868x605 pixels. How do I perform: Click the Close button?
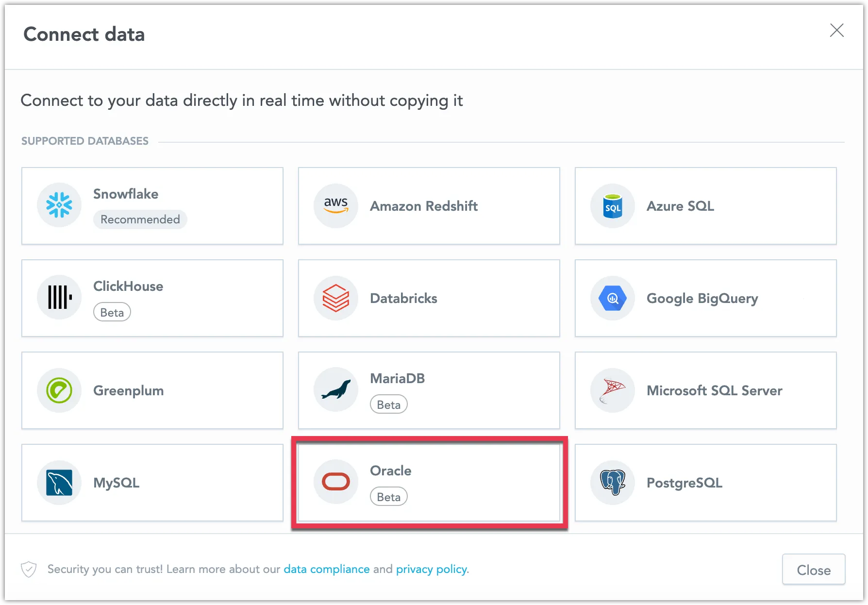click(814, 570)
